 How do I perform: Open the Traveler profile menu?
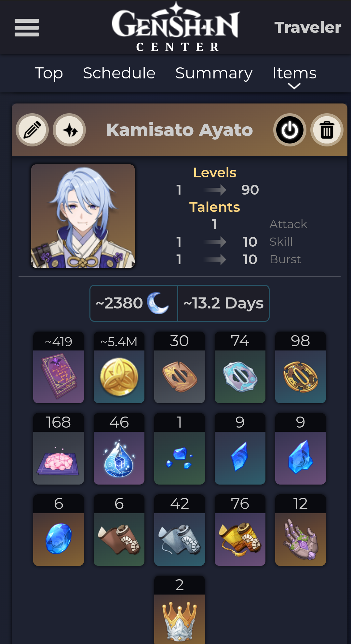[308, 27]
